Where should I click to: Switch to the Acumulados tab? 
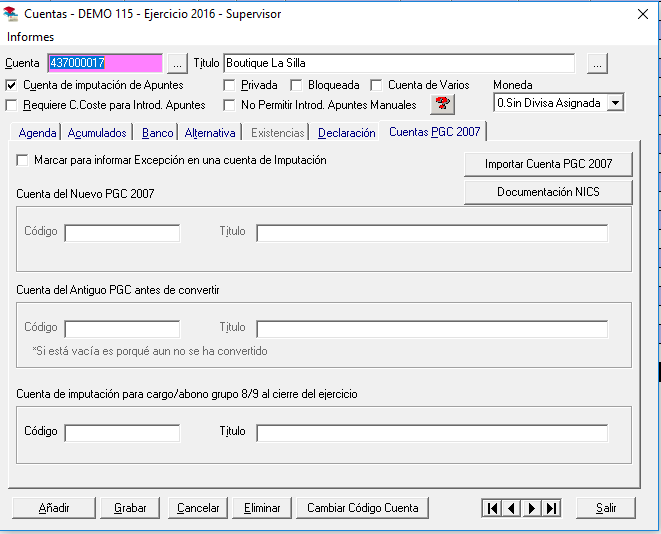tap(97, 133)
